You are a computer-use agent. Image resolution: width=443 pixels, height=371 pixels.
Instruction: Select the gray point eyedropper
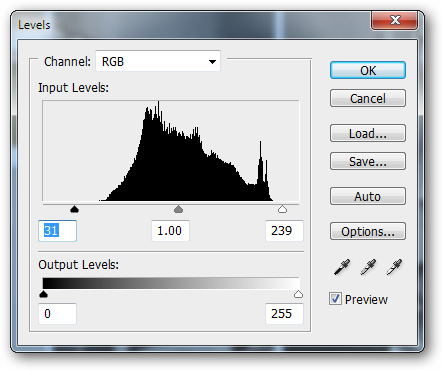pyautogui.click(x=368, y=267)
